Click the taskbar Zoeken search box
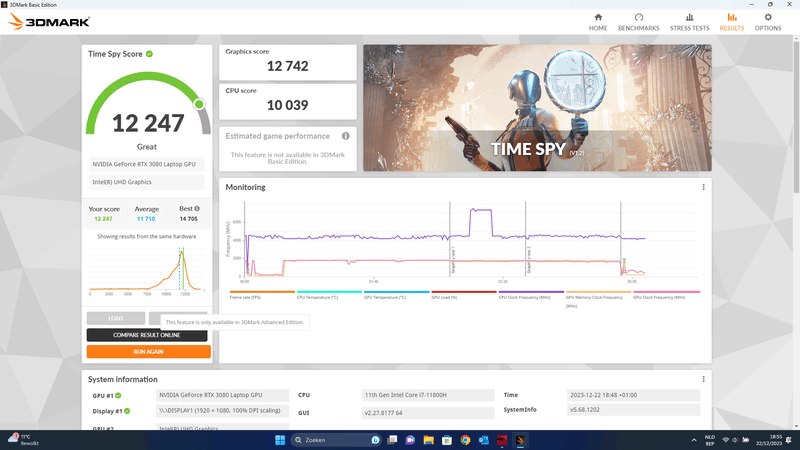 click(336, 440)
